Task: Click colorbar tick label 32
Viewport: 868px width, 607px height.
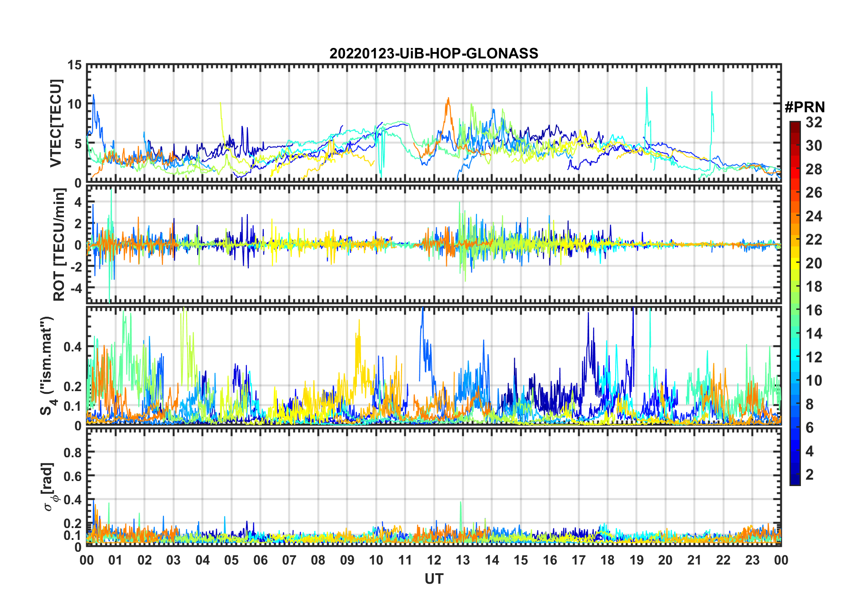Action: (x=814, y=122)
